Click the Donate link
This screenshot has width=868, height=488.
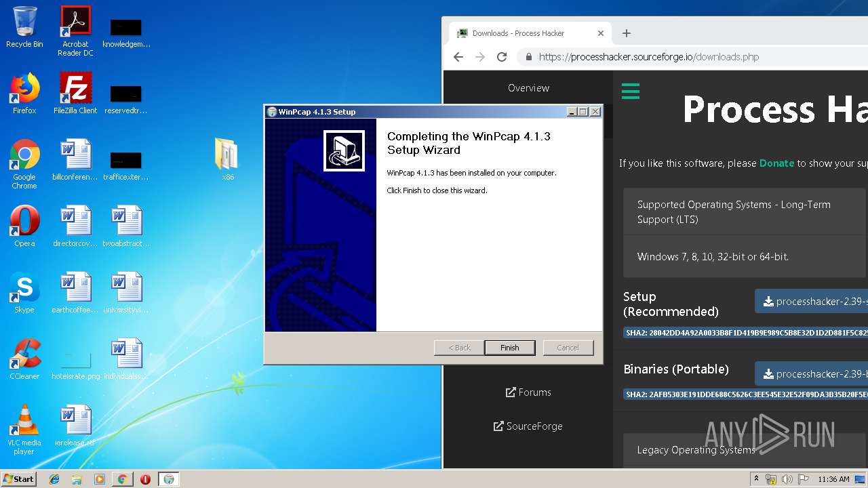pos(776,163)
